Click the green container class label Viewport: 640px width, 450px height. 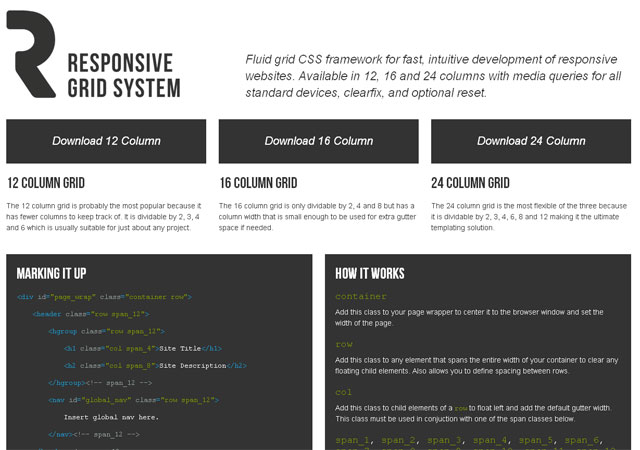(x=361, y=296)
